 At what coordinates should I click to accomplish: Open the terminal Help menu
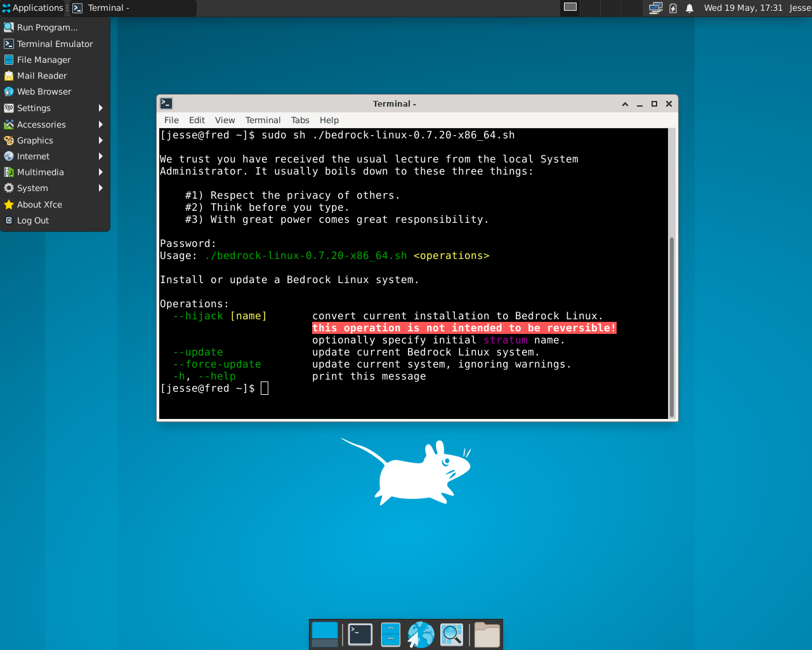point(329,120)
